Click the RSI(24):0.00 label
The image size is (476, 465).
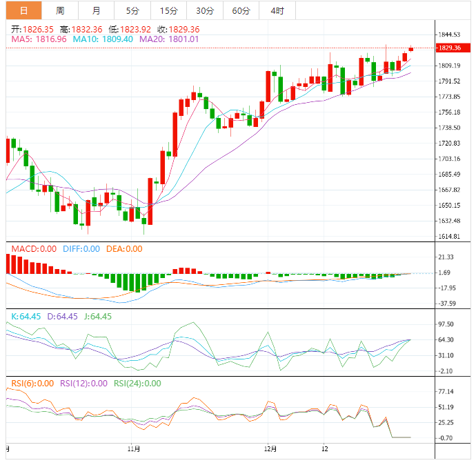[x=137, y=384]
